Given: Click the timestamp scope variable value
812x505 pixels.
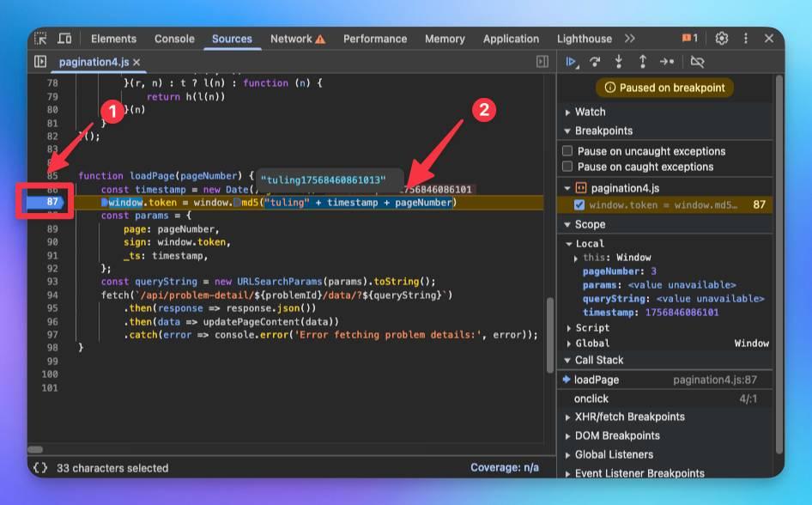Looking at the screenshot, I should pos(682,313).
